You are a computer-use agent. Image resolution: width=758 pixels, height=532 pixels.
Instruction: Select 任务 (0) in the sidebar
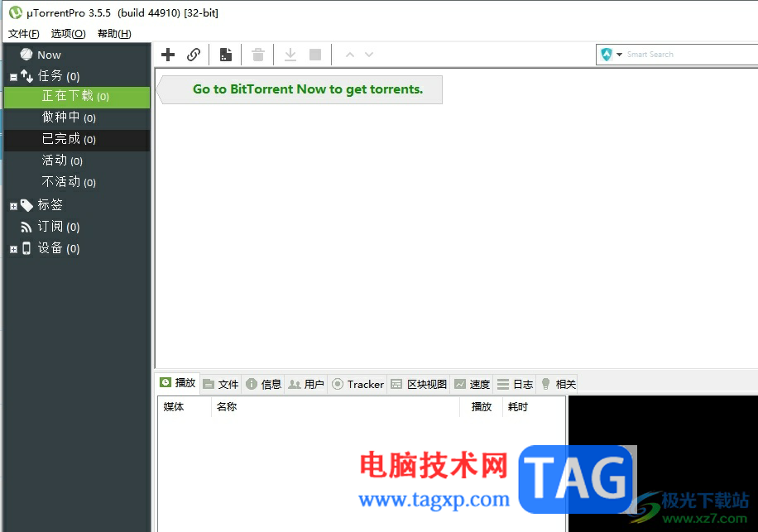click(59, 76)
